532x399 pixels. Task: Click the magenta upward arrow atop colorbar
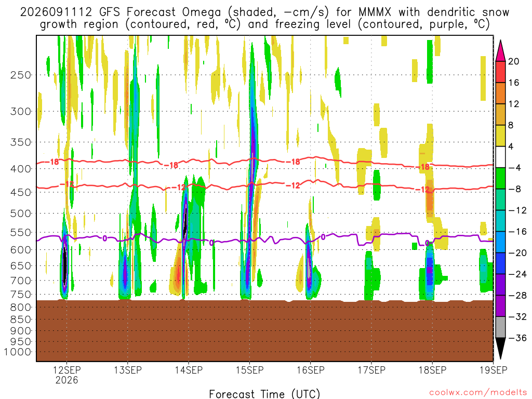[500, 50]
